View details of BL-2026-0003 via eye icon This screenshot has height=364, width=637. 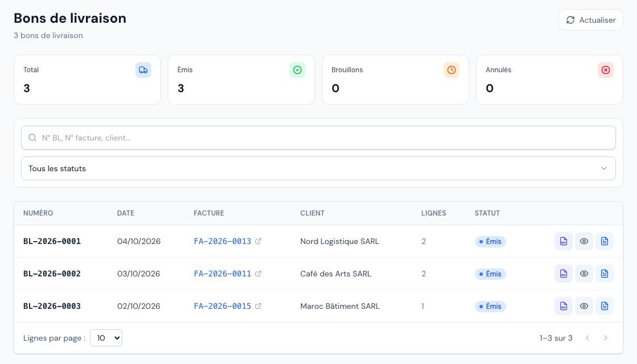pos(584,307)
